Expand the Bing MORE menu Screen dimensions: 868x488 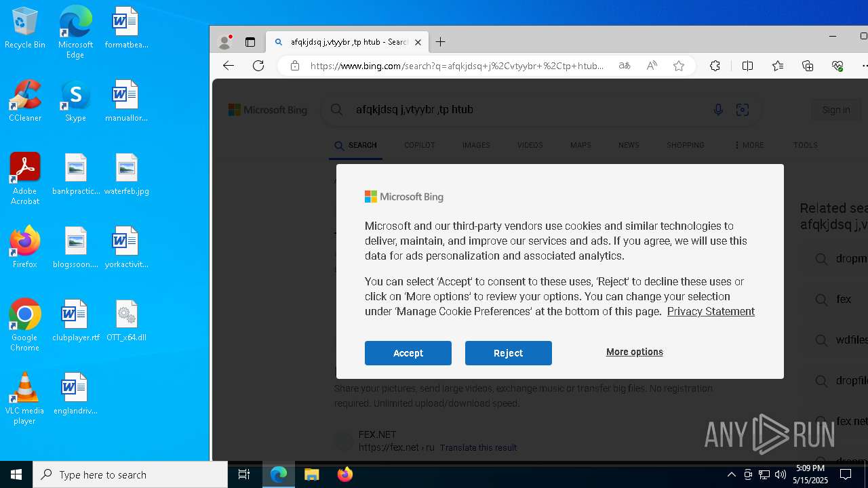point(749,145)
